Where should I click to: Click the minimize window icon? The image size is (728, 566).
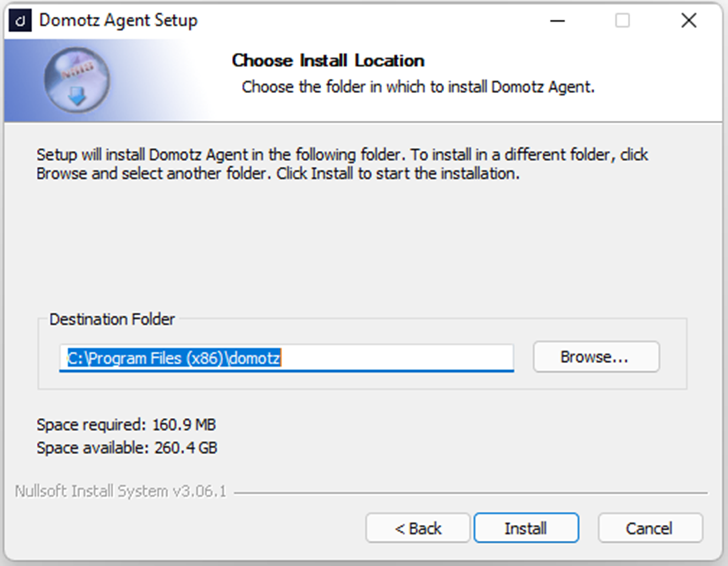click(x=556, y=21)
